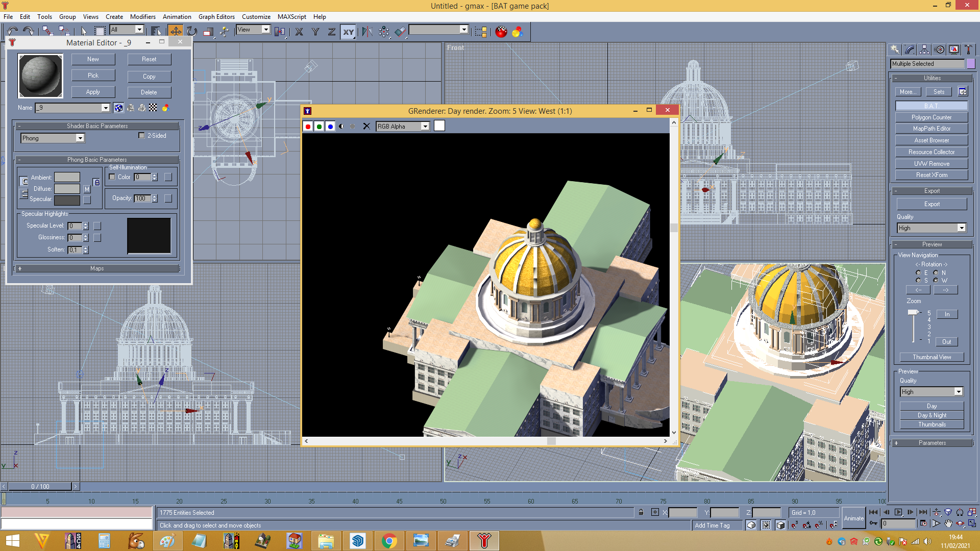
Task: Select rotation radio button W
Action: point(936,281)
